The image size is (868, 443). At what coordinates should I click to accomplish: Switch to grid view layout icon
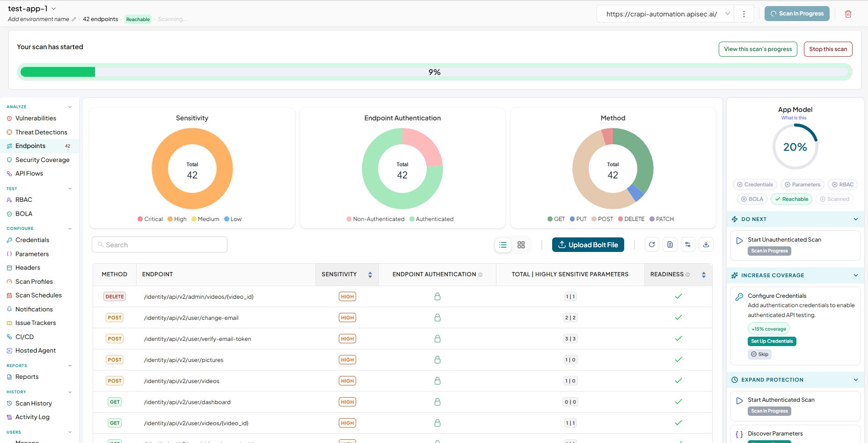pyautogui.click(x=521, y=245)
